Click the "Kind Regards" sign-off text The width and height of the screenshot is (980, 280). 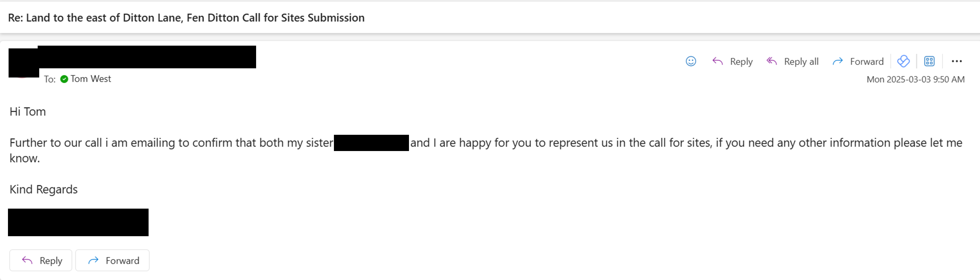tap(44, 189)
